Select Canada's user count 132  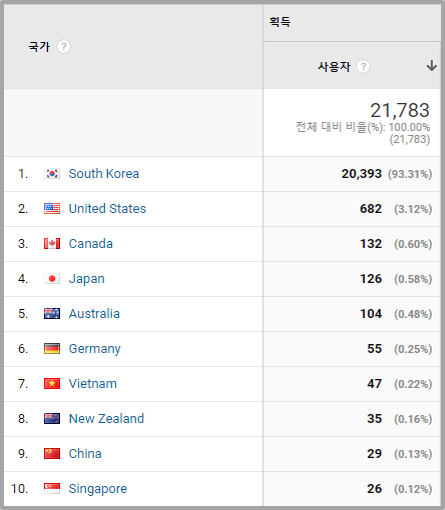point(371,244)
